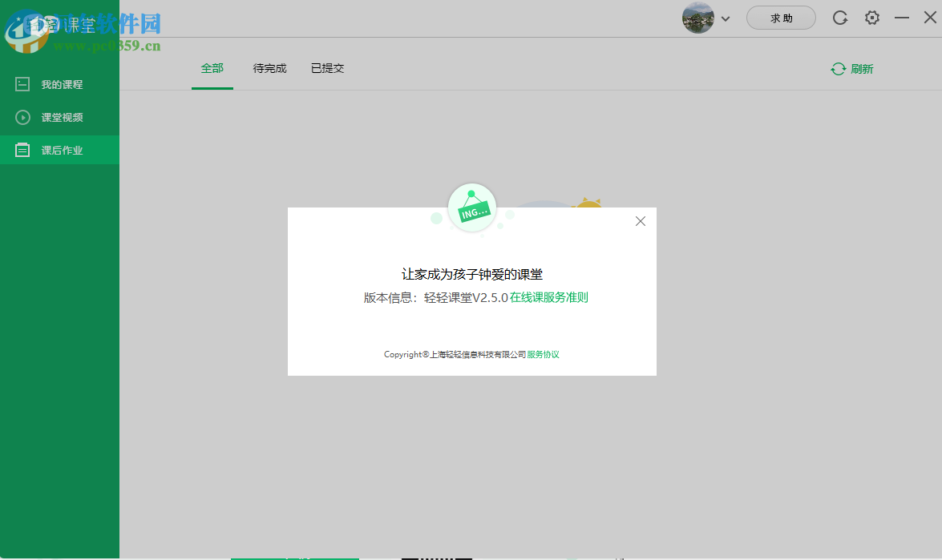Expand the account dropdown beside the avatar
The width and height of the screenshot is (942, 560).
coord(726,18)
